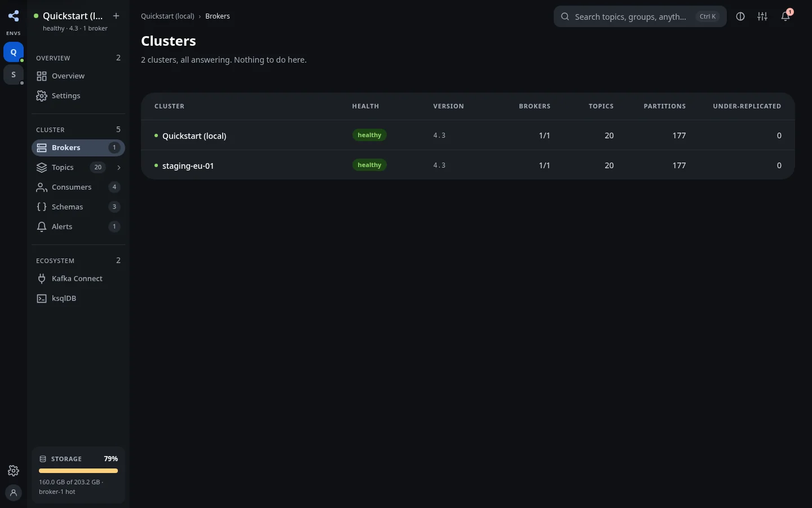Image resolution: width=812 pixels, height=508 pixels.
Task: Open user profile icon at bottom left
Action: click(x=14, y=493)
